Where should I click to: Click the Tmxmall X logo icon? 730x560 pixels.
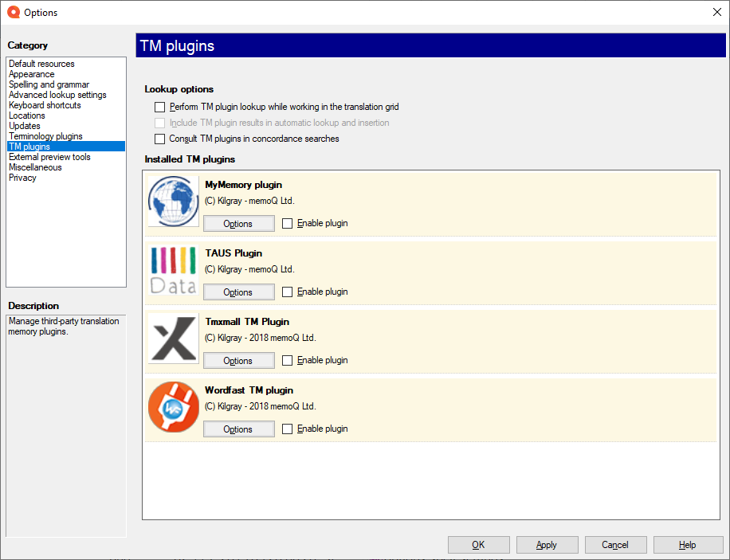click(x=173, y=339)
